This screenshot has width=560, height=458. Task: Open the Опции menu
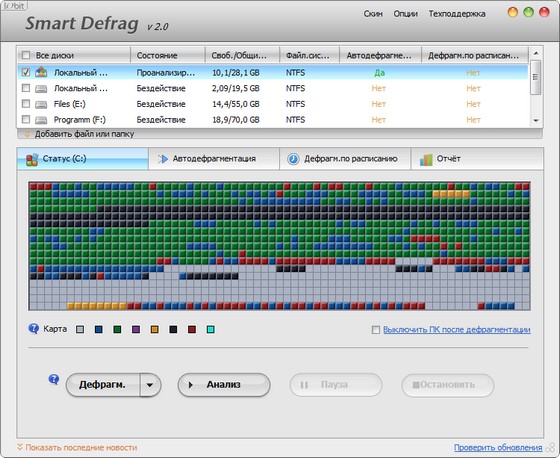[405, 14]
